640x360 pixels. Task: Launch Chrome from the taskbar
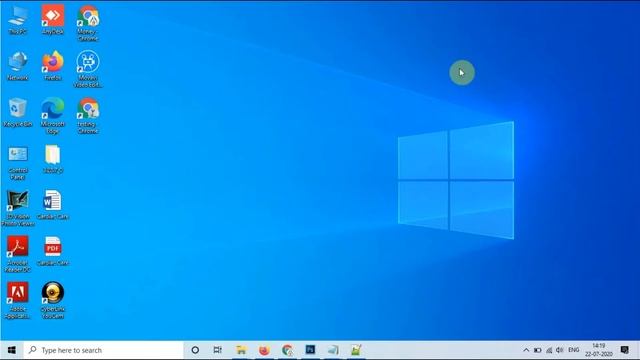pos(287,350)
